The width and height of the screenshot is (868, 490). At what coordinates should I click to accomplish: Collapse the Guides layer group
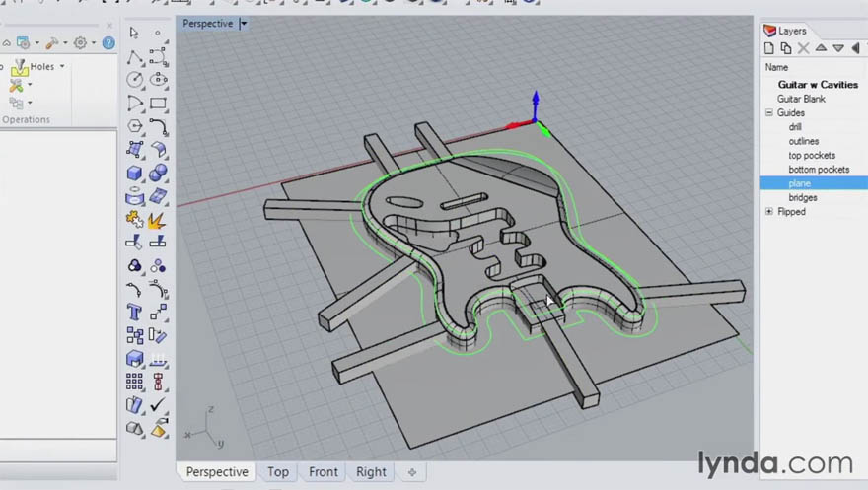coord(769,112)
